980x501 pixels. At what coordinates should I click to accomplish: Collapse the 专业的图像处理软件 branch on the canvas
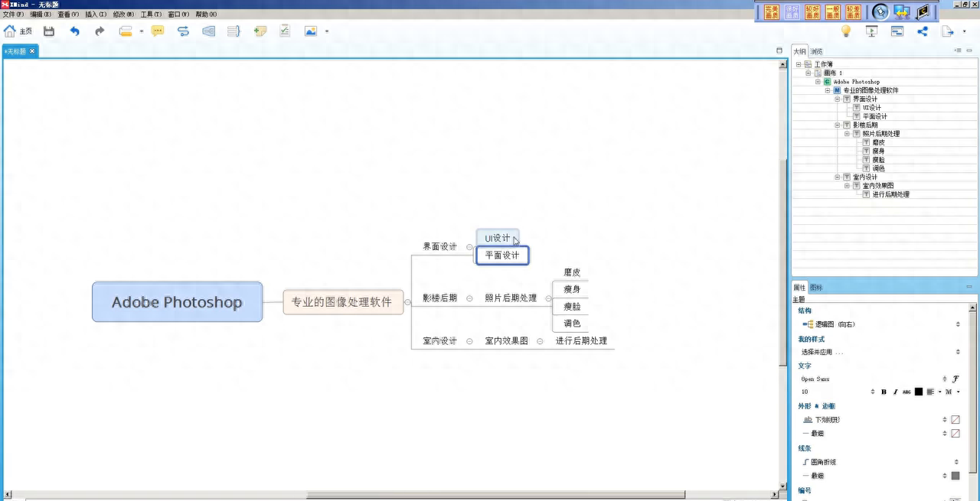click(x=407, y=302)
